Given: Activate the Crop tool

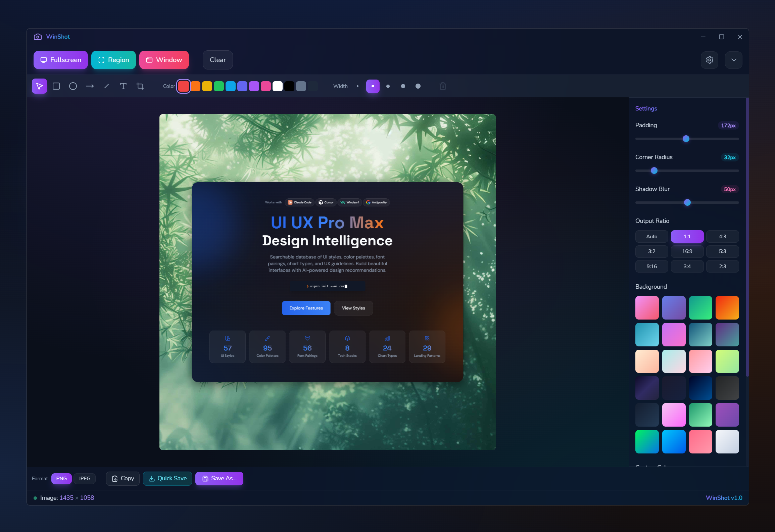Looking at the screenshot, I should pos(140,86).
